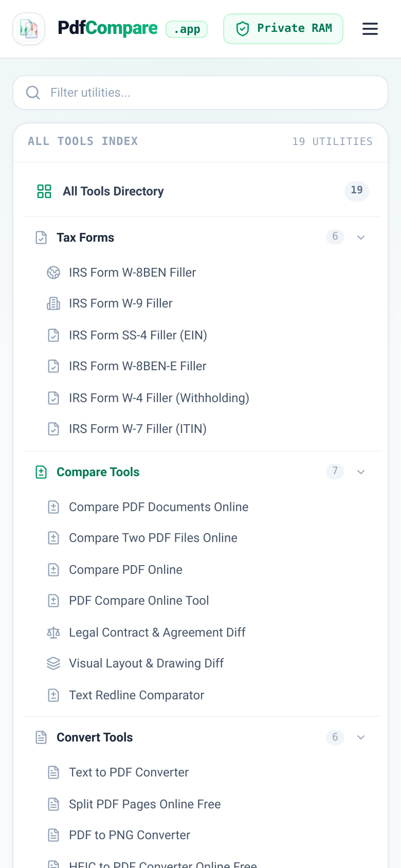Click the Tax Forms section icon
401x868 pixels.
click(41, 238)
